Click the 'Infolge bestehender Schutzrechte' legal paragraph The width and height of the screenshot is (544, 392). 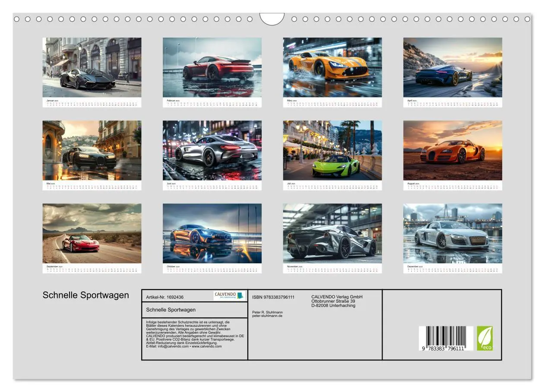195,334
